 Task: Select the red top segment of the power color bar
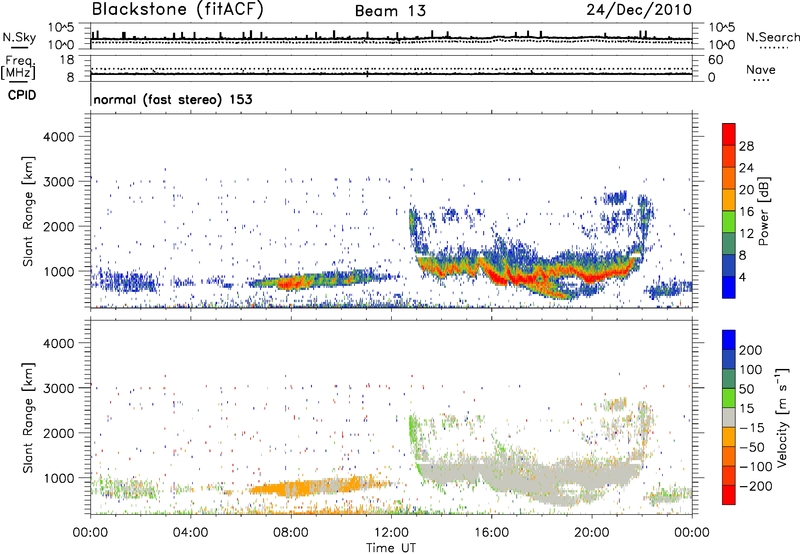729,135
